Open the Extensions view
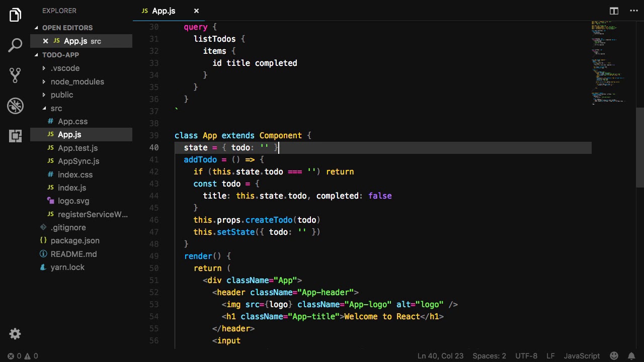The width and height of the screenshot is (644, 362). pos(15,136)
